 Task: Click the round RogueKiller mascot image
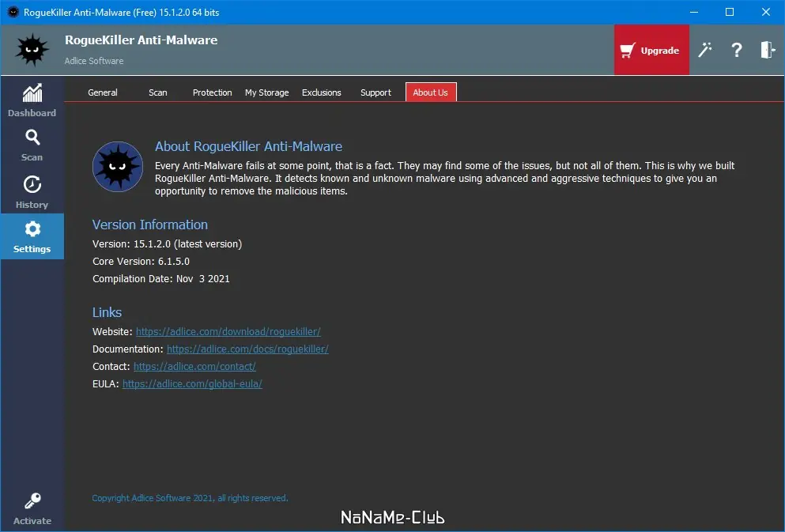click(118, 167)
